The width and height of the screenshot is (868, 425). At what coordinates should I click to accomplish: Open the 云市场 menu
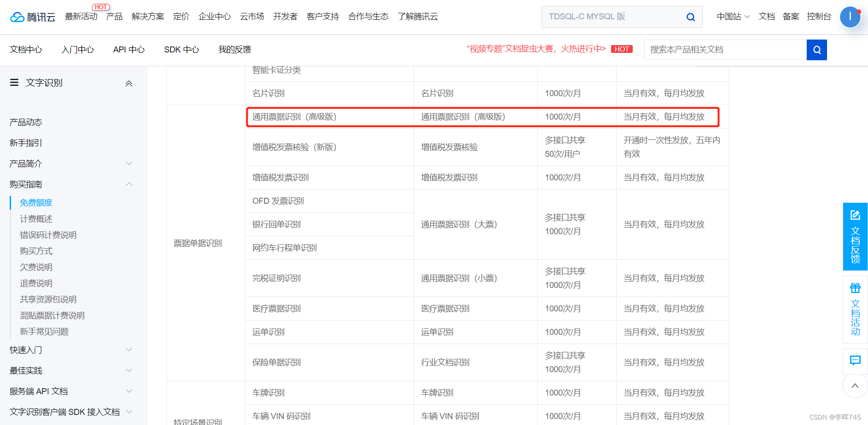252,17
